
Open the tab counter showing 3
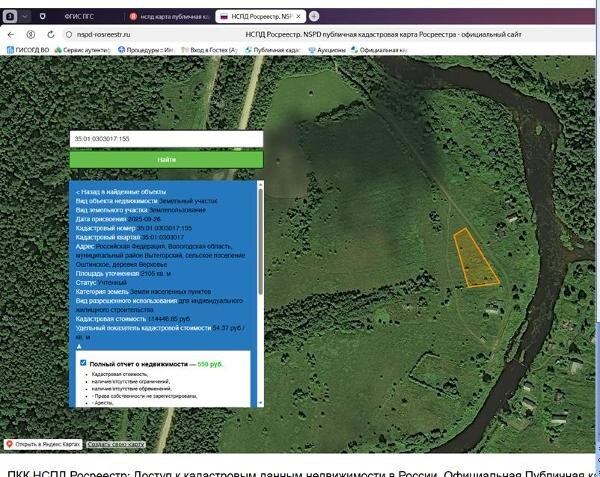pyautogui.click(x=10, y=16)
